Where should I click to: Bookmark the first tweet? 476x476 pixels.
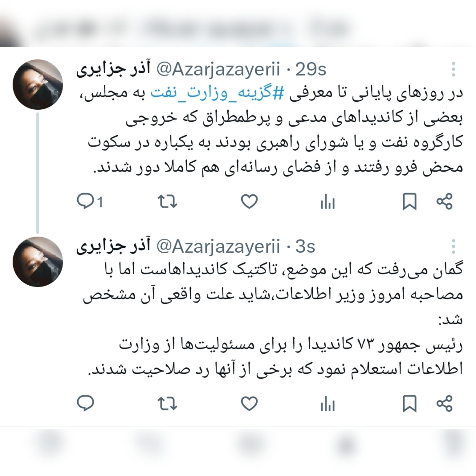[409, 202]
